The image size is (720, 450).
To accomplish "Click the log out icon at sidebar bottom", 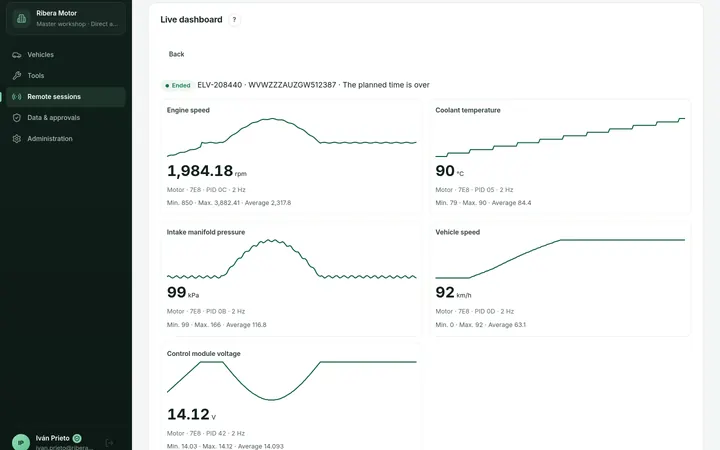I will (109, 443).
